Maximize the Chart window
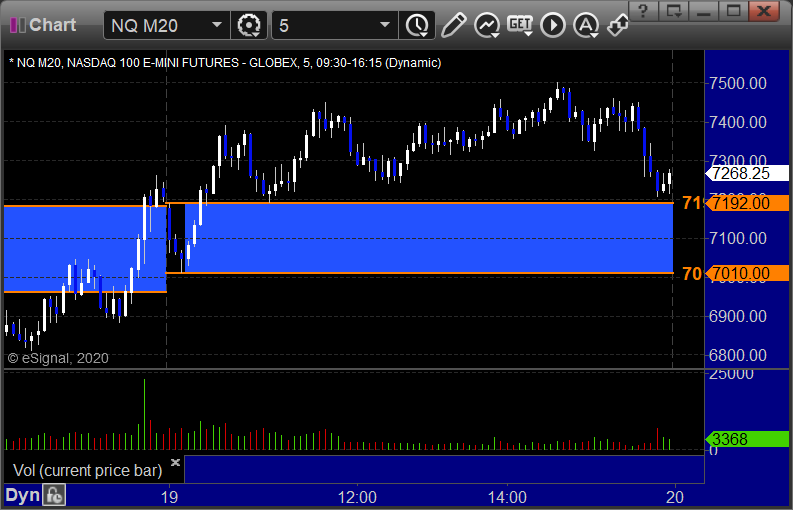Viewport: 793px width, 510px height. click(x=733, y=11)
